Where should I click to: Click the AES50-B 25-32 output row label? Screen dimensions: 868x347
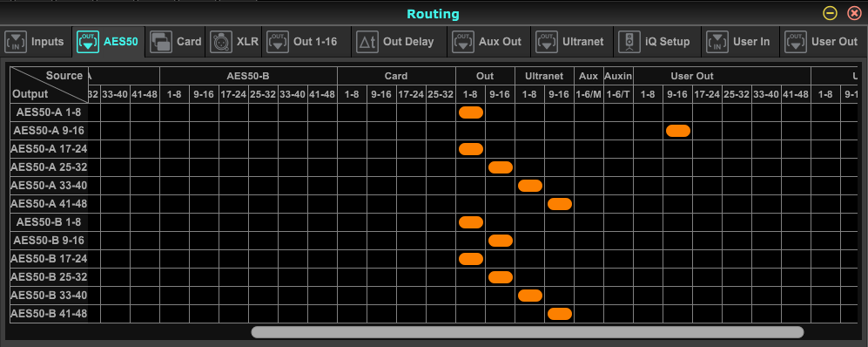tap(49, 277)
